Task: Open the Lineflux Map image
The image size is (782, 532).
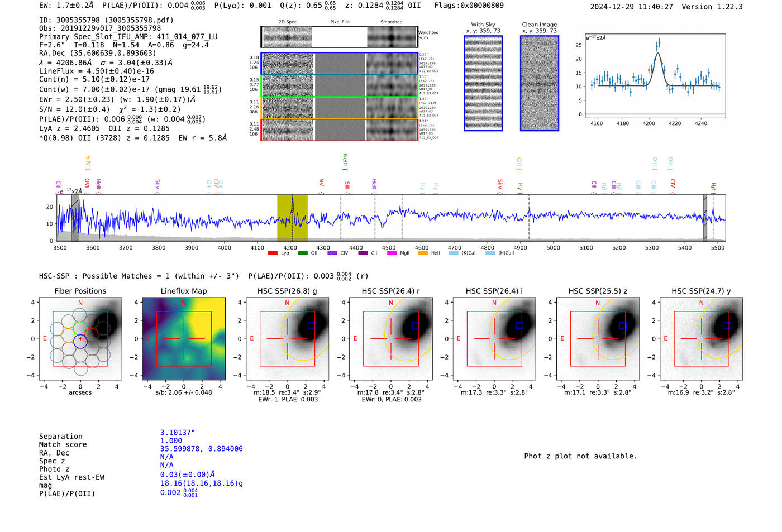Action: [184, 338]
